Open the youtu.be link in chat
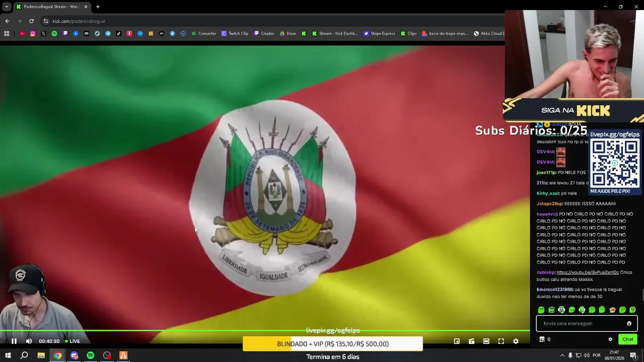The width and height of the screenshot is (644, 362). click(588, 273)
